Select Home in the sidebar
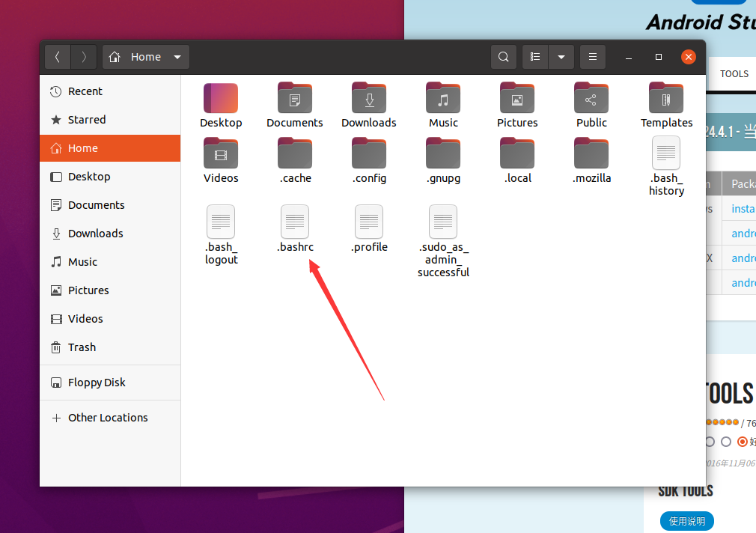This screenshot has height=533, width=756. pos(110,148)
